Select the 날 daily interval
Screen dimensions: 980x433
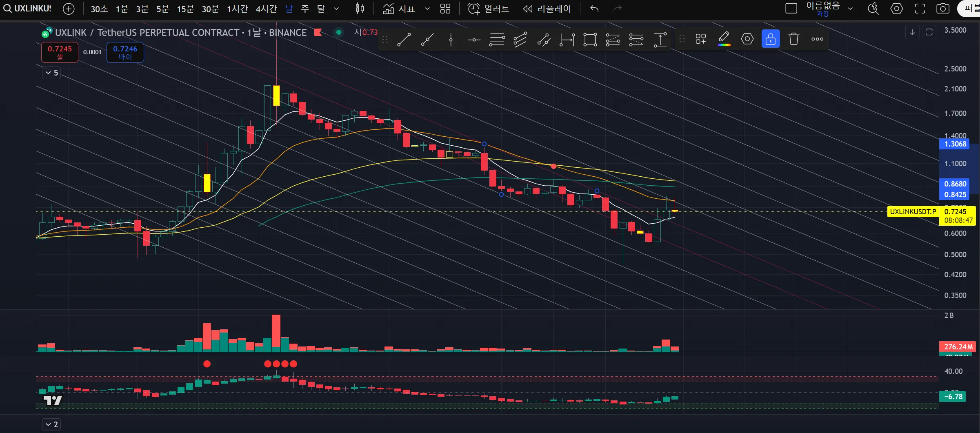[x=289, y=9]
